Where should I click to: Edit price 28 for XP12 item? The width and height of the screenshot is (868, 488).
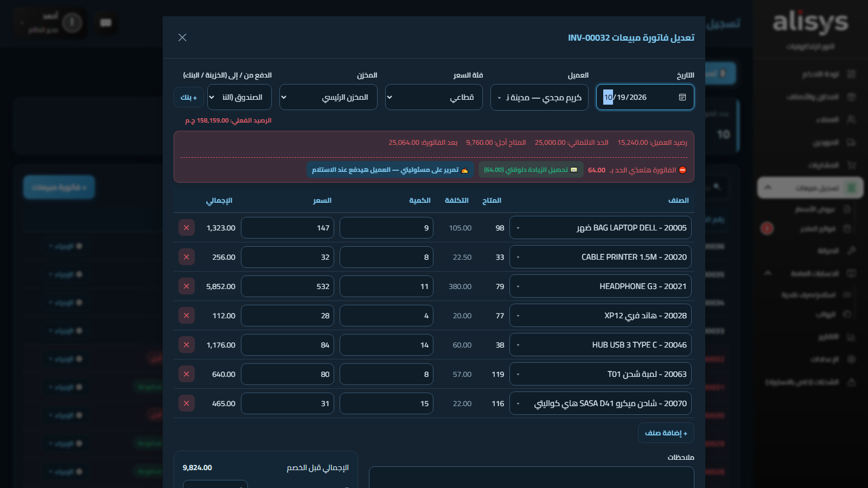[288, 316]
